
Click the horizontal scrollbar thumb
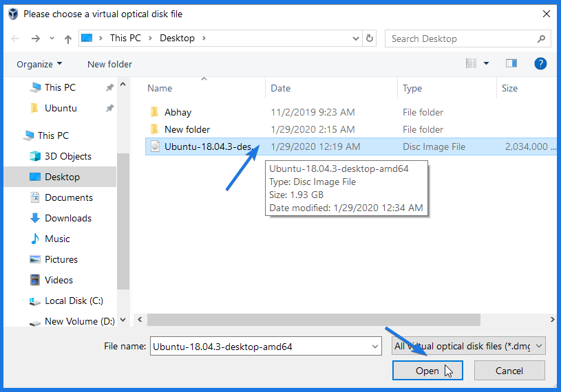pyautogui.click(x=314, y=320)
